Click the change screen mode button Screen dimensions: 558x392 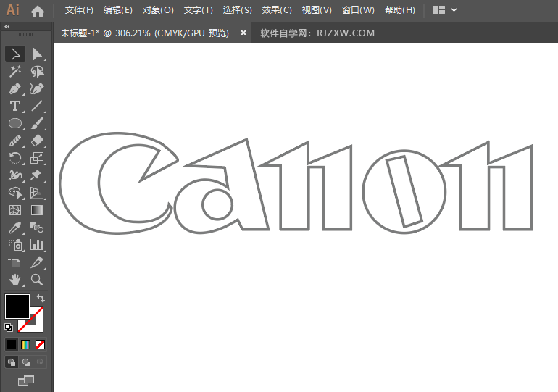coord(26,379)
